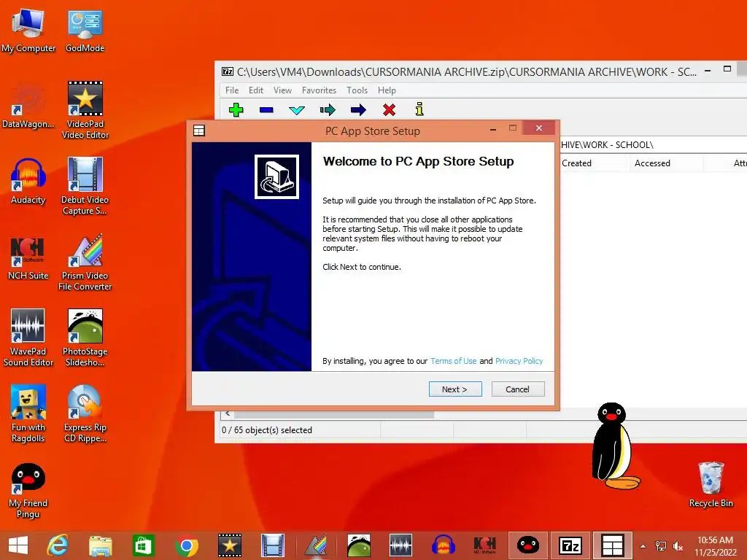Select the DataWagon desktop shortcut
This screenshot has width=747, height=560.
[x=28, y=106]
